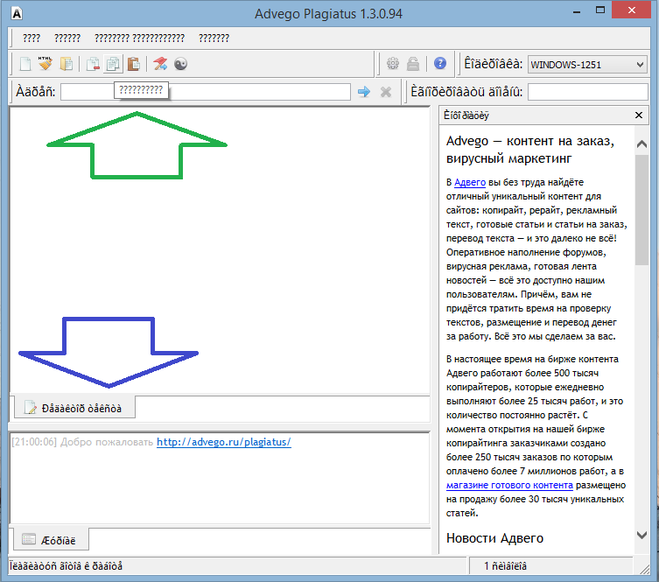Screen dimensions: 659x582
Task: Select the journal tab below the log
Action: click(51, 540)
